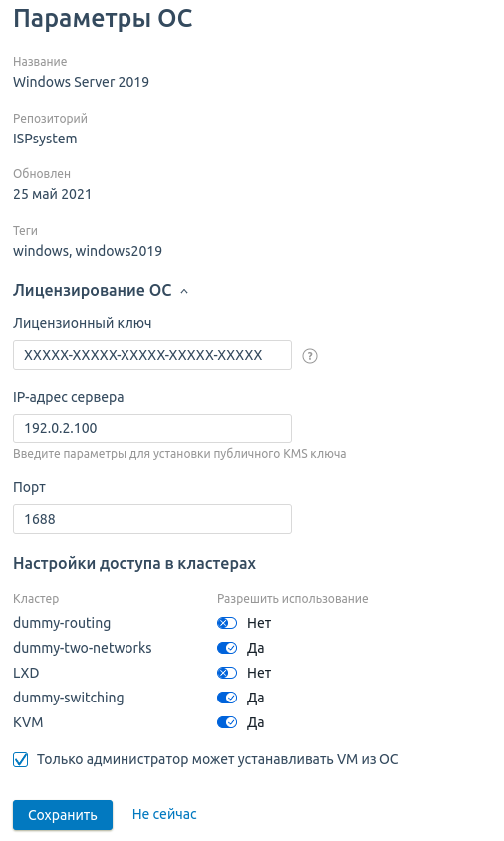504x841 pixels.
Task: Click the Сохранить button
Action: [63, 815]
